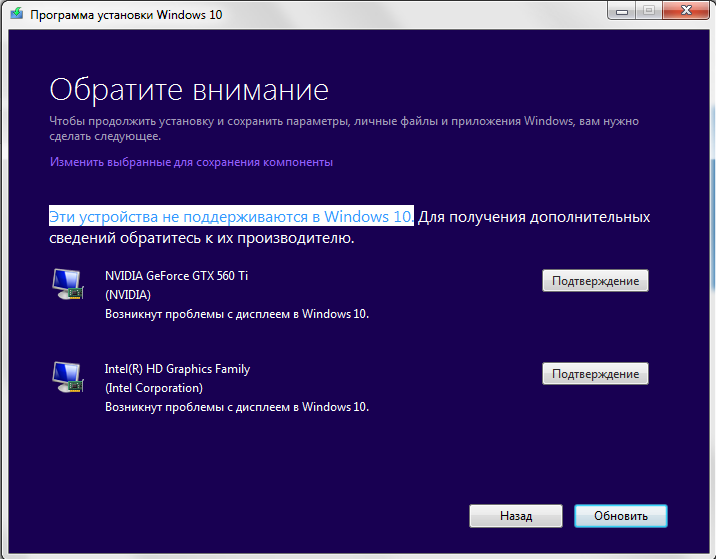
Task: Click the Intel(R) HD Graphics Family adapter icon
Action: 68,377
